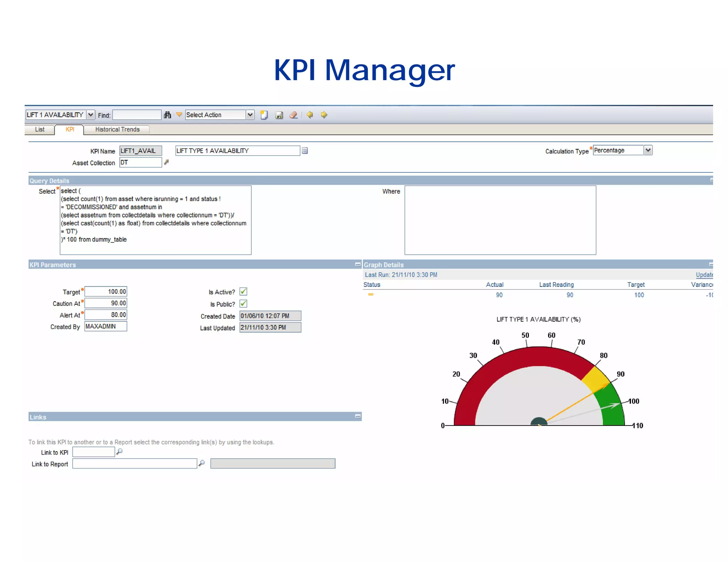The width and height of the screenshot is (728, 562).
Task: Go to Previous Record arrow icon
Action: 310,115
